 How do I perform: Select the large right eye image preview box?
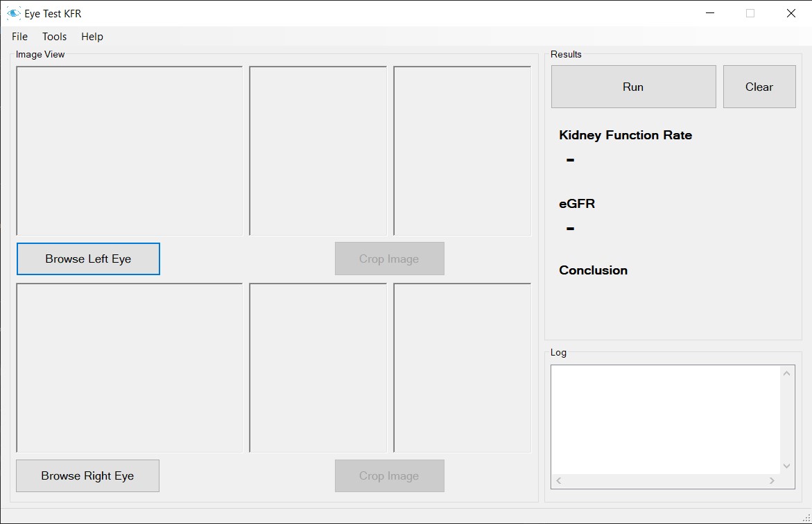130,368
